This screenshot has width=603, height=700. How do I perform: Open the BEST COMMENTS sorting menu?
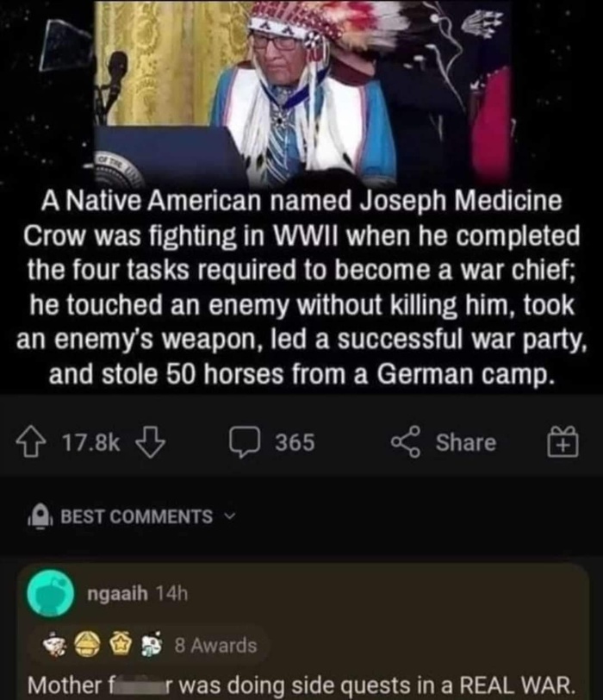pyautogui.click(x=136, y=516)
